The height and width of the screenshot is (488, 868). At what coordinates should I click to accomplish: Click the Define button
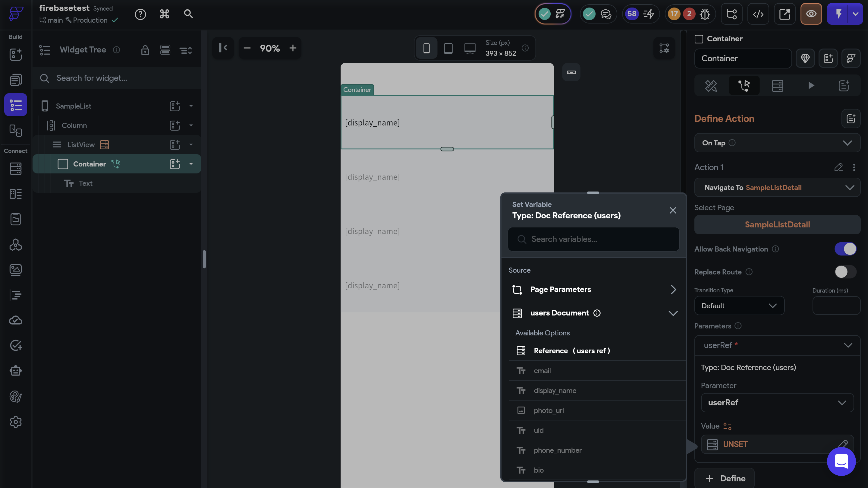click(x=725, y=478)
